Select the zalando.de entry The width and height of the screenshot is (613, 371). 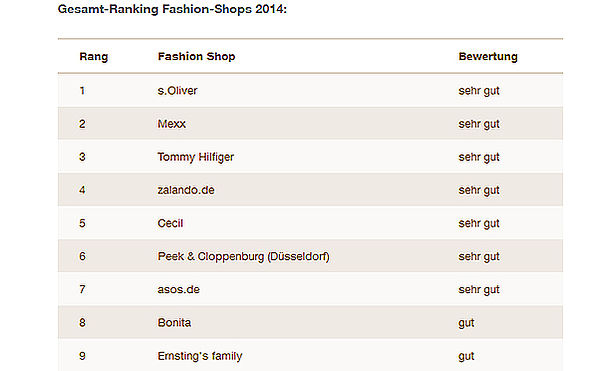coord(186,190)
